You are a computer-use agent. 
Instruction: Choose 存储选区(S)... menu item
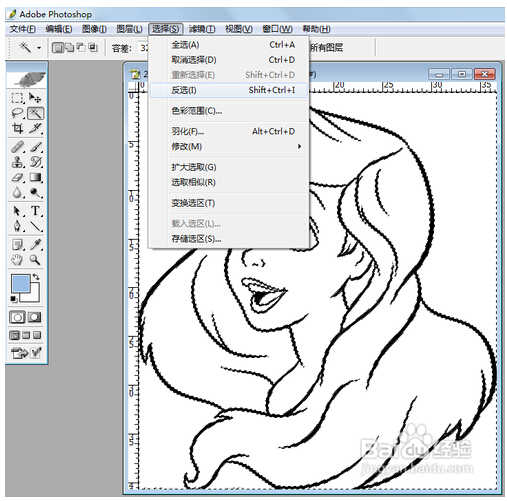(x=228, y=239)
